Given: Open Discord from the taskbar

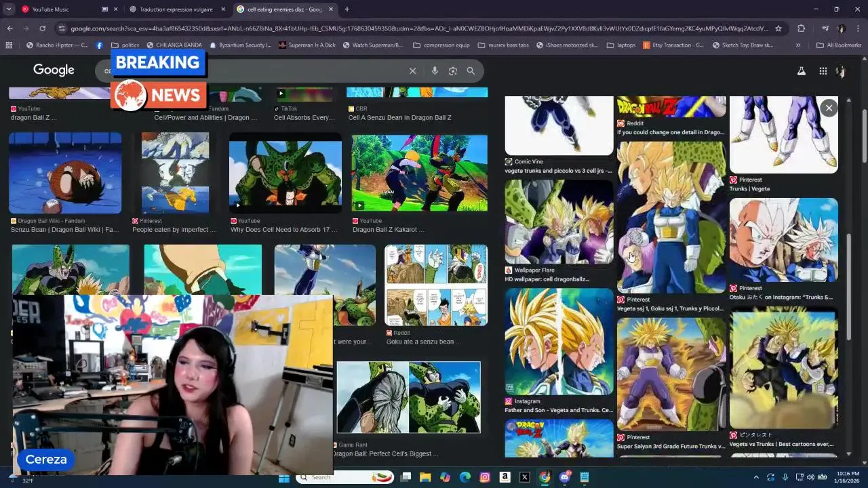Looking at the screenshot, I should [x=565, y=477].
